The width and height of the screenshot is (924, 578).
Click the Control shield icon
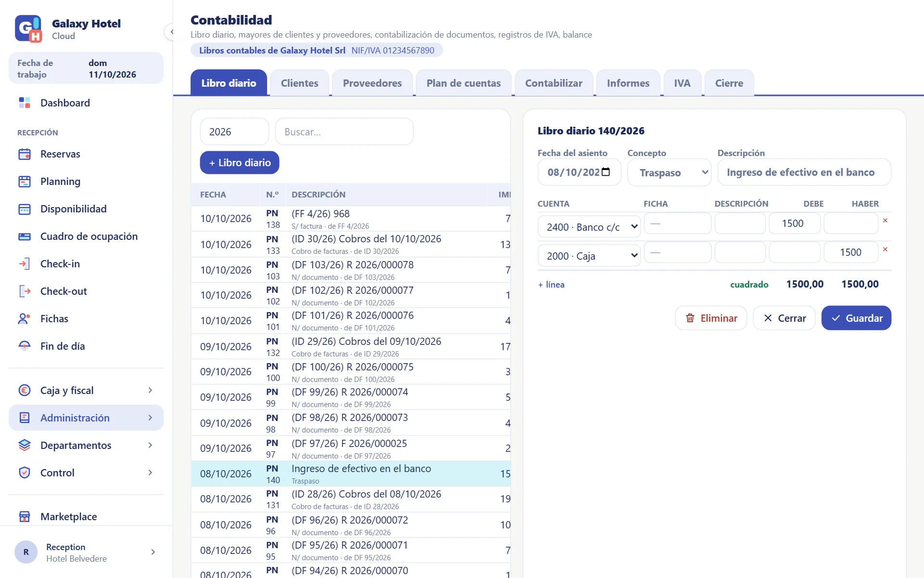pos(25,473)
